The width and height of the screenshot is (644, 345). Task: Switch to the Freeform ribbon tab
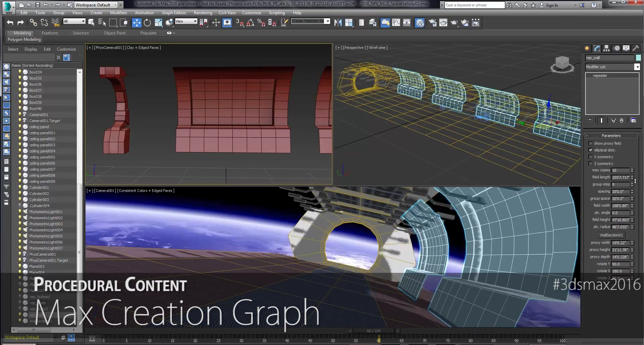(x=50, y=33)
